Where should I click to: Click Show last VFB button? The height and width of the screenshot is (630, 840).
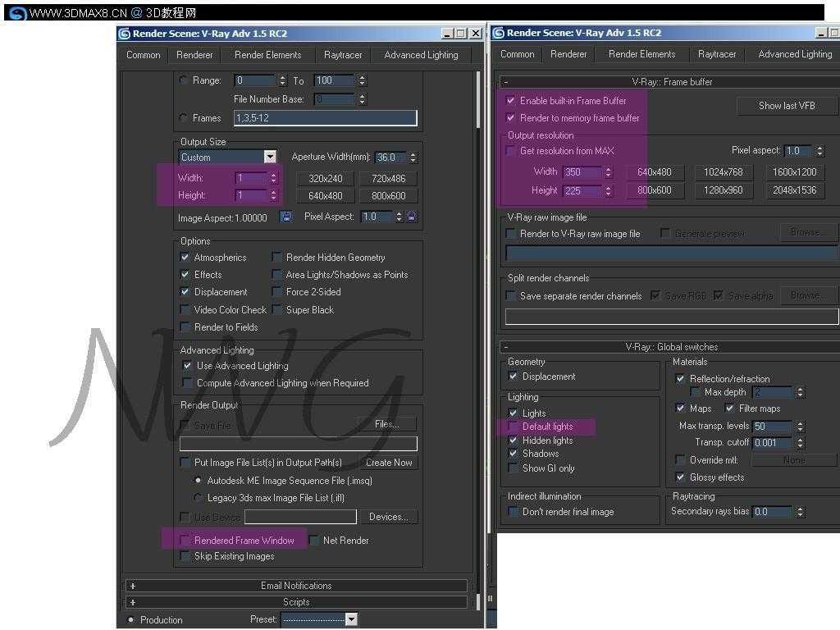pos(787,106)
